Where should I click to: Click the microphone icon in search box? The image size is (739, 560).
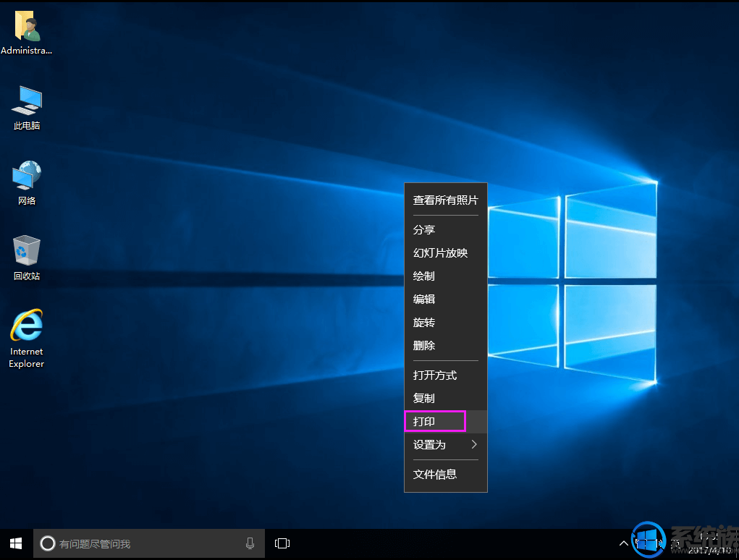(x=250, y=543)
